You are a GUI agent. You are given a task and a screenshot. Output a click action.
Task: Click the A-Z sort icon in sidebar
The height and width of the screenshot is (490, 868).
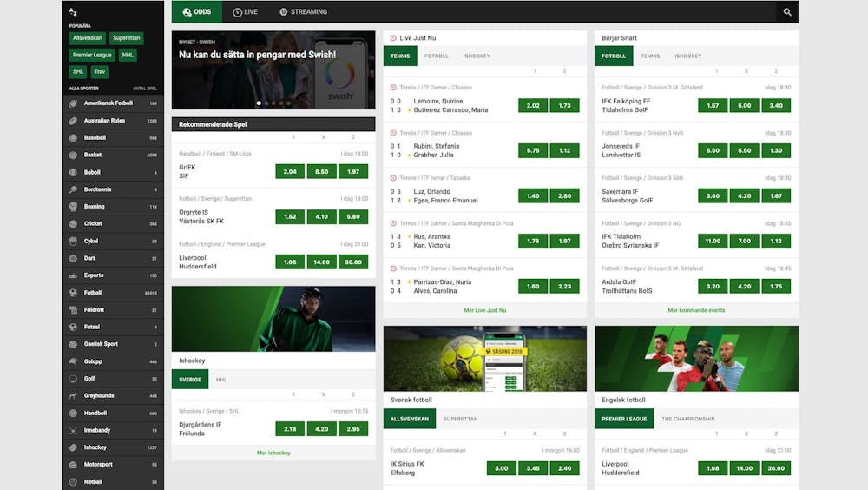coord(73,11)
